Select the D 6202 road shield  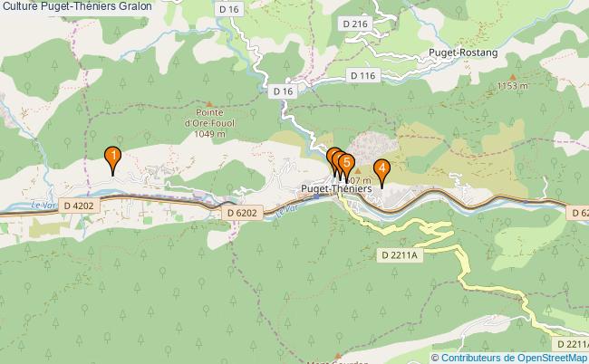coord(242,213)
